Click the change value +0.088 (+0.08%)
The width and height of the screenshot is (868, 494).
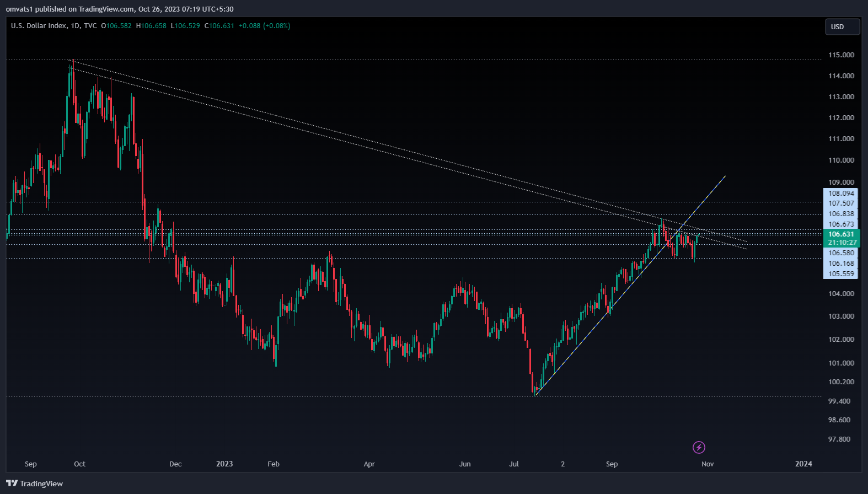coord(265,25)
